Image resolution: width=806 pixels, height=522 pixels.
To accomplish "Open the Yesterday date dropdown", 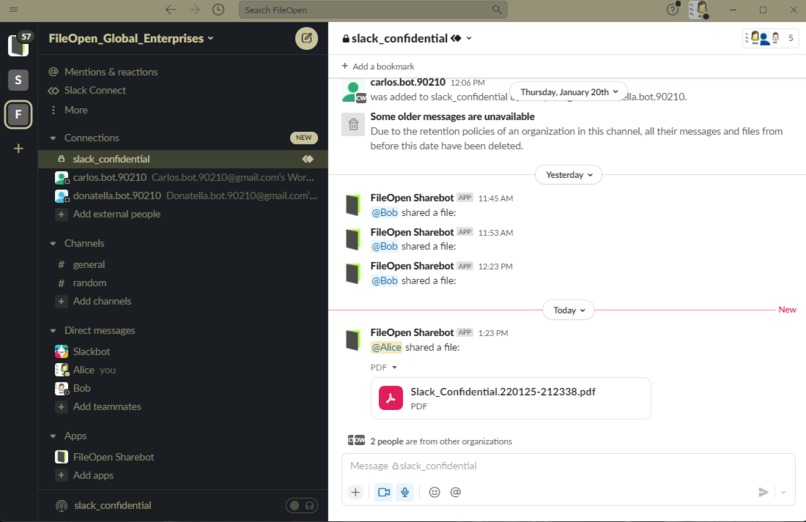I will tap(569, 175).
